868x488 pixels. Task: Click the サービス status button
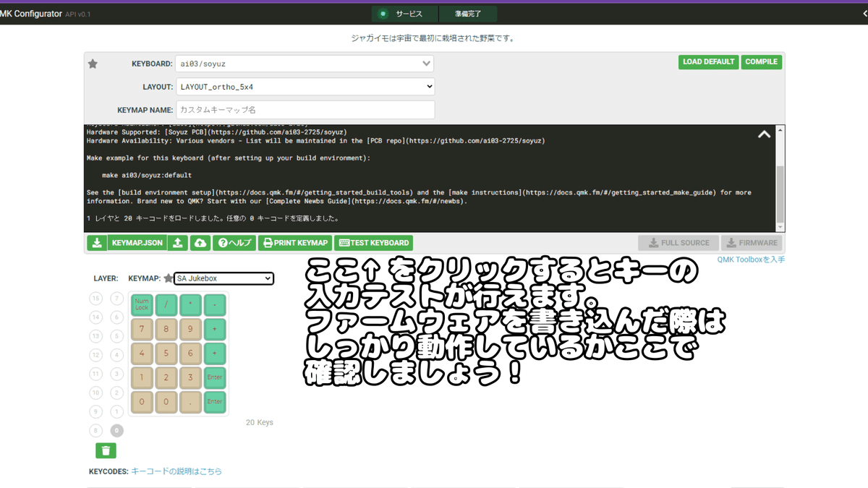tap(407, 14)
